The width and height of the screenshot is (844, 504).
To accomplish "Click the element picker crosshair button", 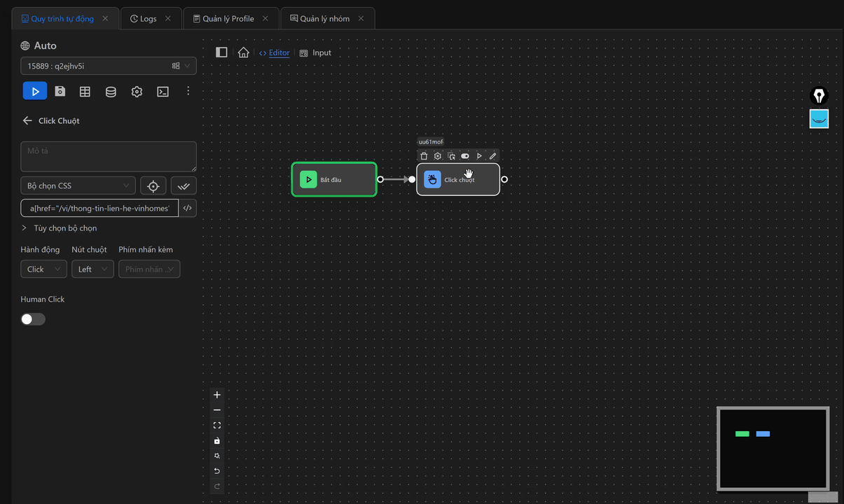I will pos(153,185).
